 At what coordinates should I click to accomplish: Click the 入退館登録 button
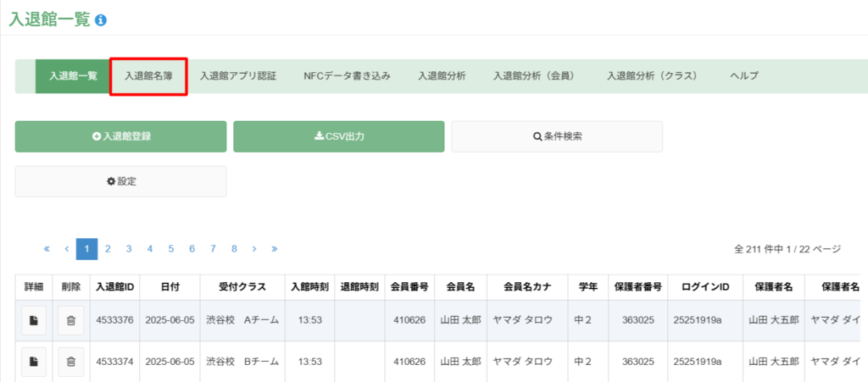[120, 136]
